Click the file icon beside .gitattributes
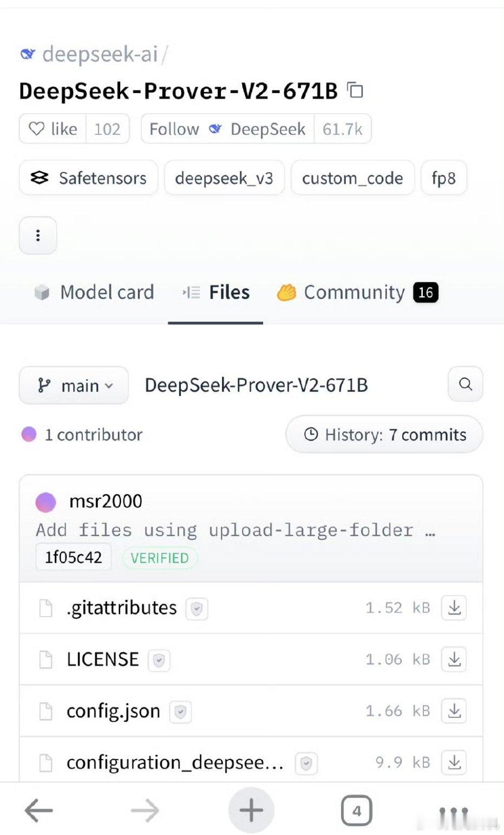The height and width of the screenshot is (835, 504). point(47,608)
